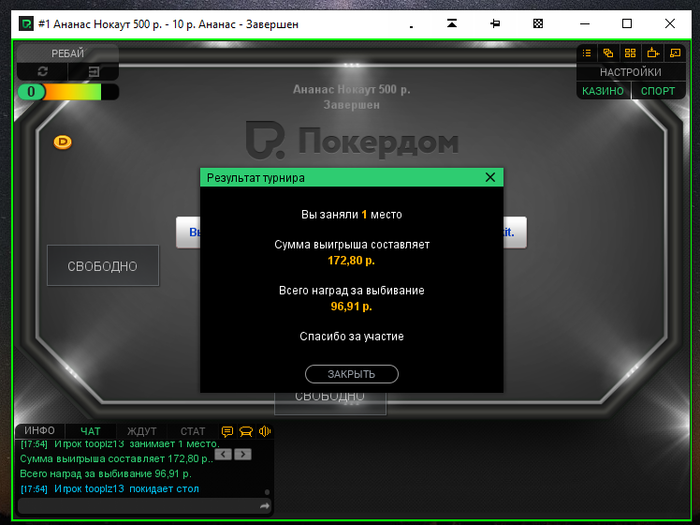The height and width of the screenshot is (525, 700).
Task: Click the title bar arrow-to-top icon
Action: point(452,23)
